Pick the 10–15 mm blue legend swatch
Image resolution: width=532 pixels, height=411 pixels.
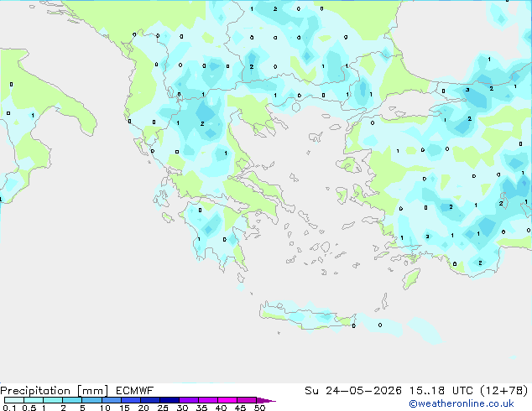click(x=112, y=400)
